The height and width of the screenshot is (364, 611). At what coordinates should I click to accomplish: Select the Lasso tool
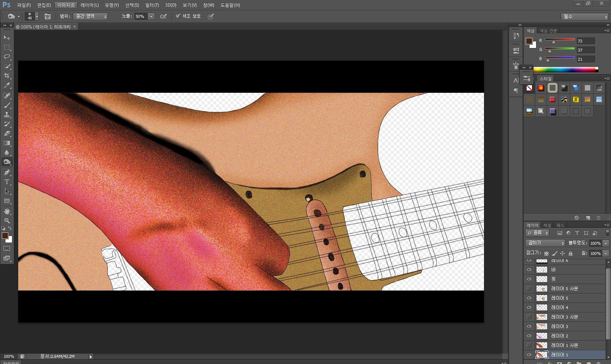point(7,57)
